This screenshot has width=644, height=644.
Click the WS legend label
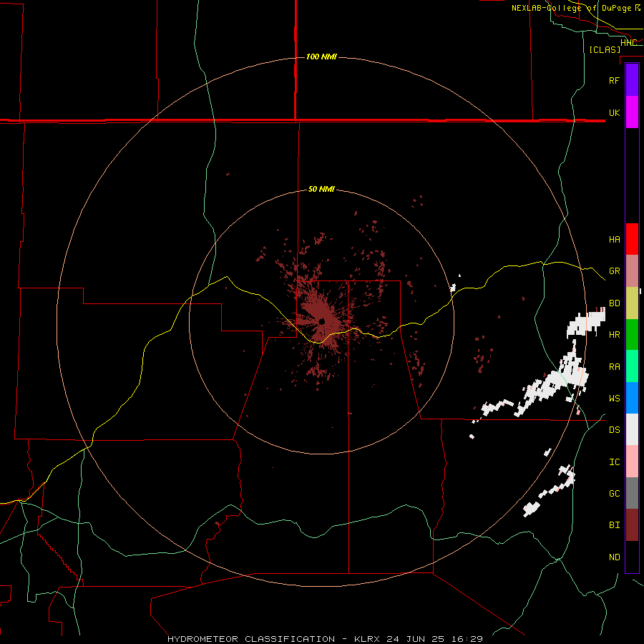coord(614,399)
